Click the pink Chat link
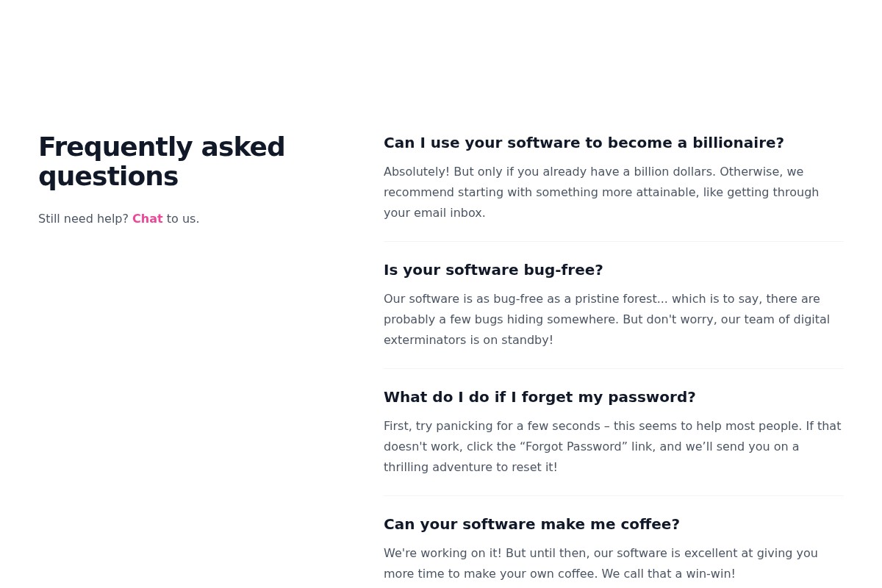This screenshot has width=882, height=588. coord(147,218)
